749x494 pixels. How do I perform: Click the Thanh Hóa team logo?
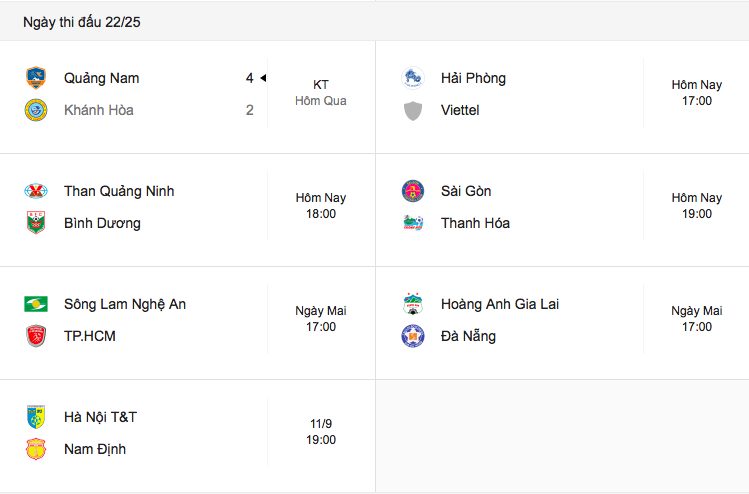[413, 223]
